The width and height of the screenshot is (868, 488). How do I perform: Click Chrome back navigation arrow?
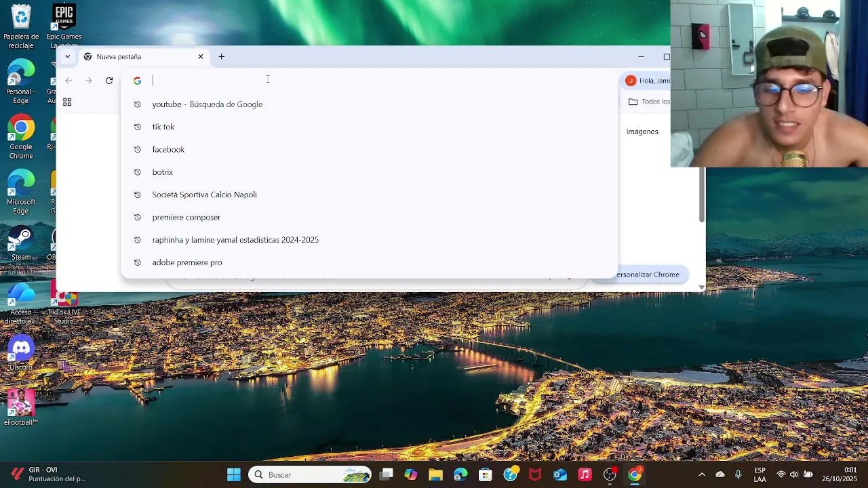[x=68, y=81]
